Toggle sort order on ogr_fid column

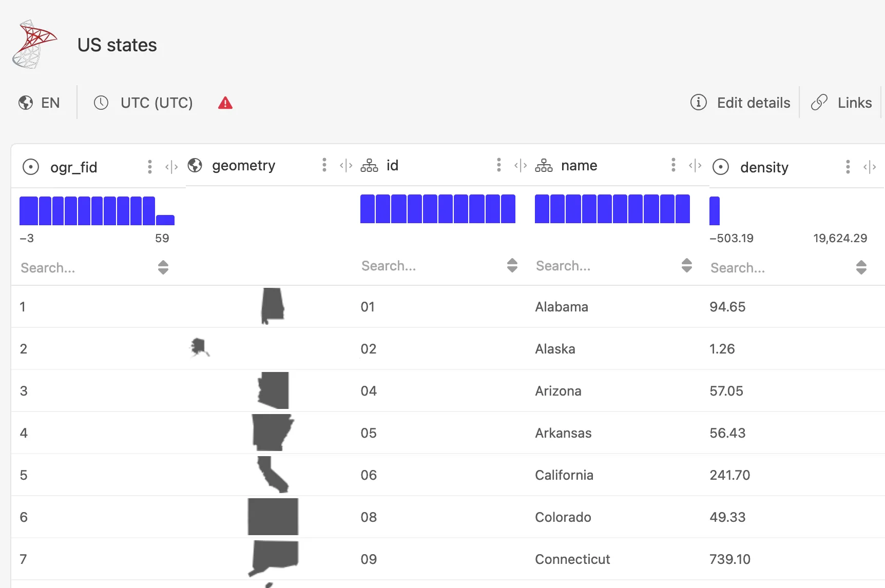[163, 267]
